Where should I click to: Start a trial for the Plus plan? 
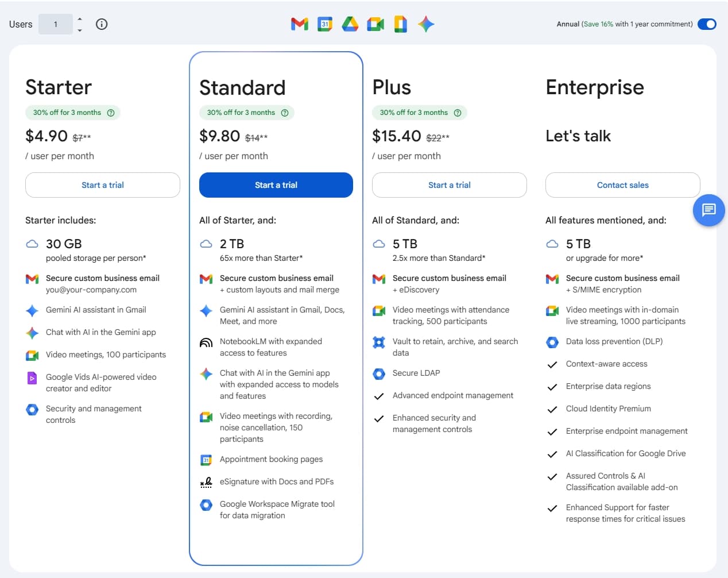pyautogui.click(x=450, y=185)
